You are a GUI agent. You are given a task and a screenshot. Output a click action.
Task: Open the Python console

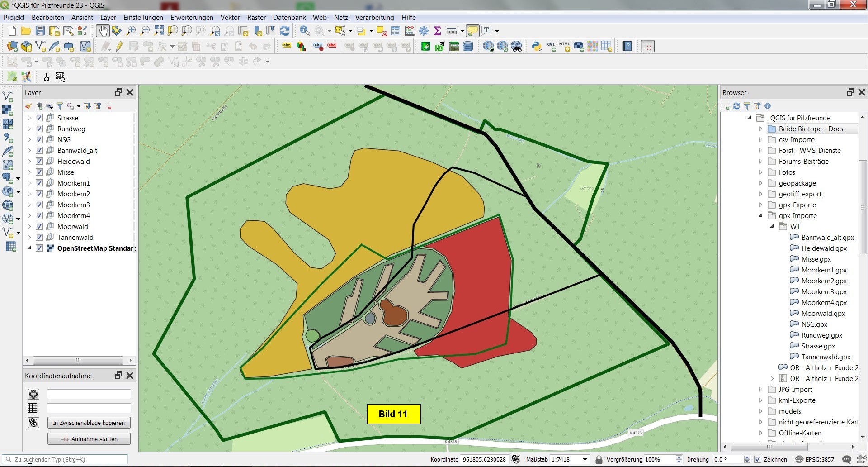(536, 46)
